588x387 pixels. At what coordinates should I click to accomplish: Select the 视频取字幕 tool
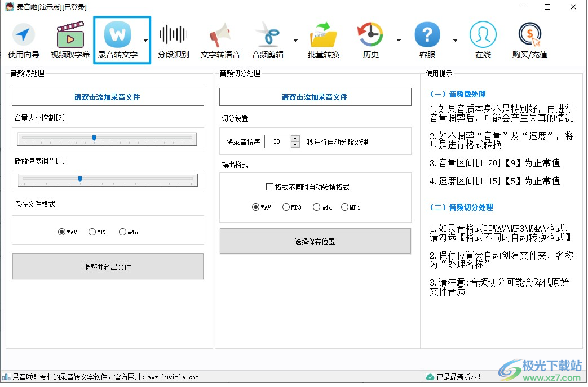tap(70, 38)
